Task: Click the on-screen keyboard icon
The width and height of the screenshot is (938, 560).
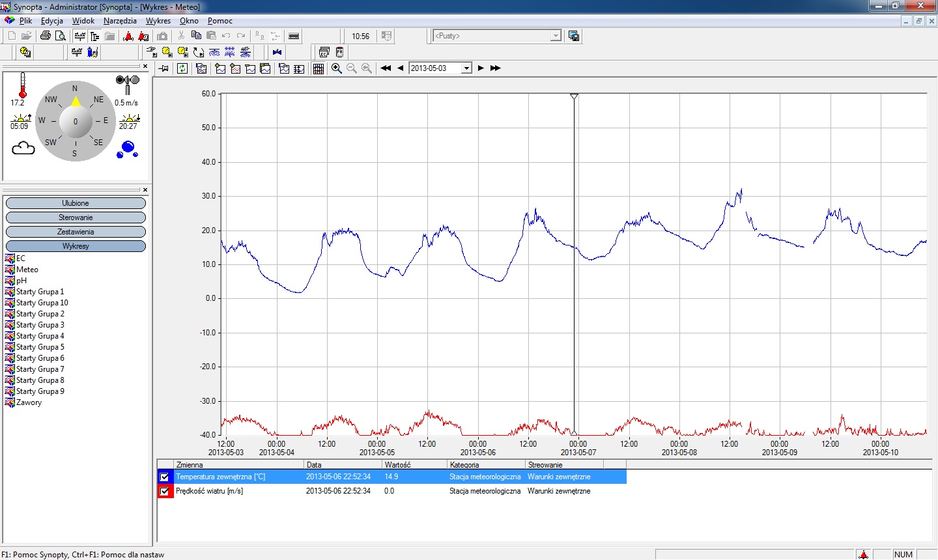Action: click(294, 36)
